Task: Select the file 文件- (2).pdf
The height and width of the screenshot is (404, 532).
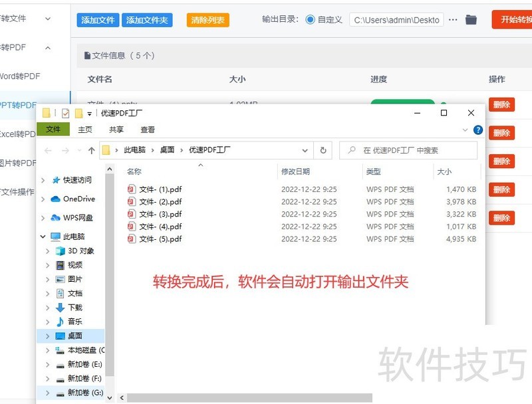Action: pyautogui.click(x=160, y=201)
